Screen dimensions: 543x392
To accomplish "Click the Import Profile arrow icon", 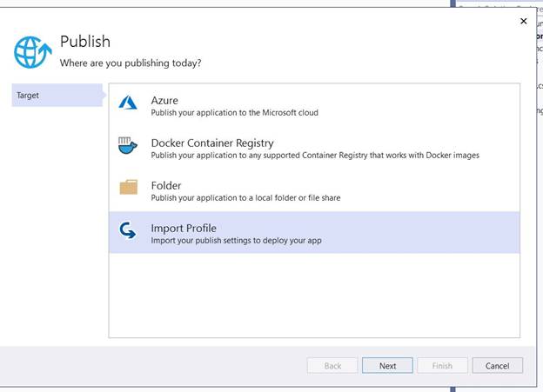I will (127, 230).
